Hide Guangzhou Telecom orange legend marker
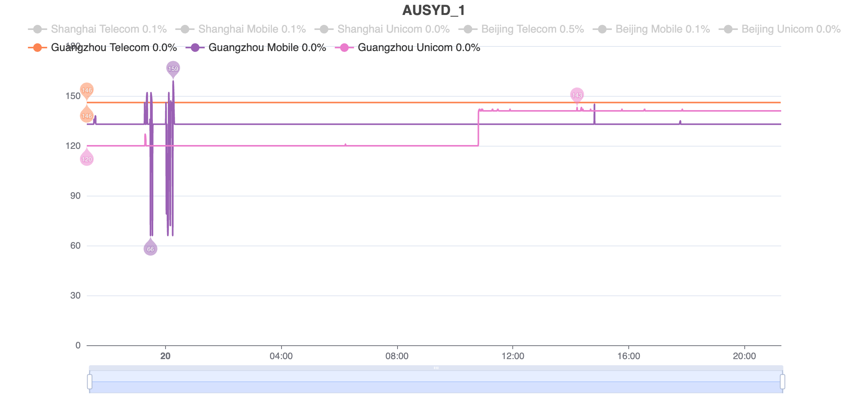This screenshot has width=868, height=399. click(x=37, y=48)
